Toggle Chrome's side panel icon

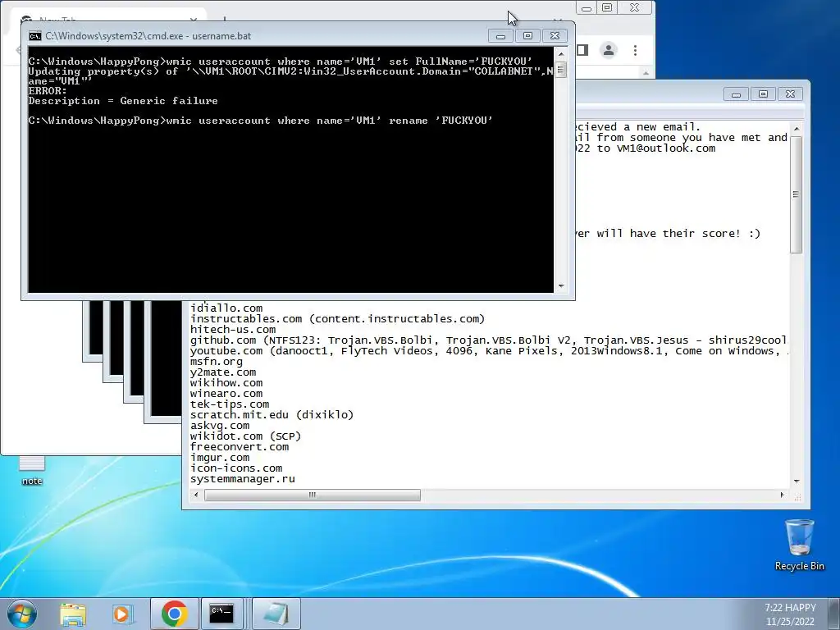[582, 50]
